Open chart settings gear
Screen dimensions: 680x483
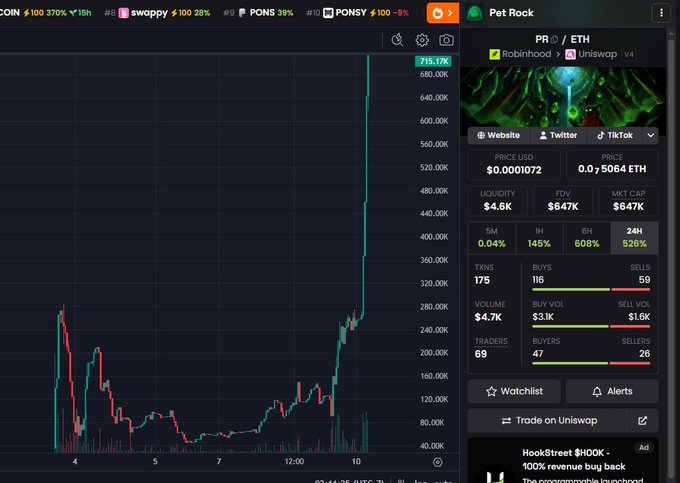(422, 40)
